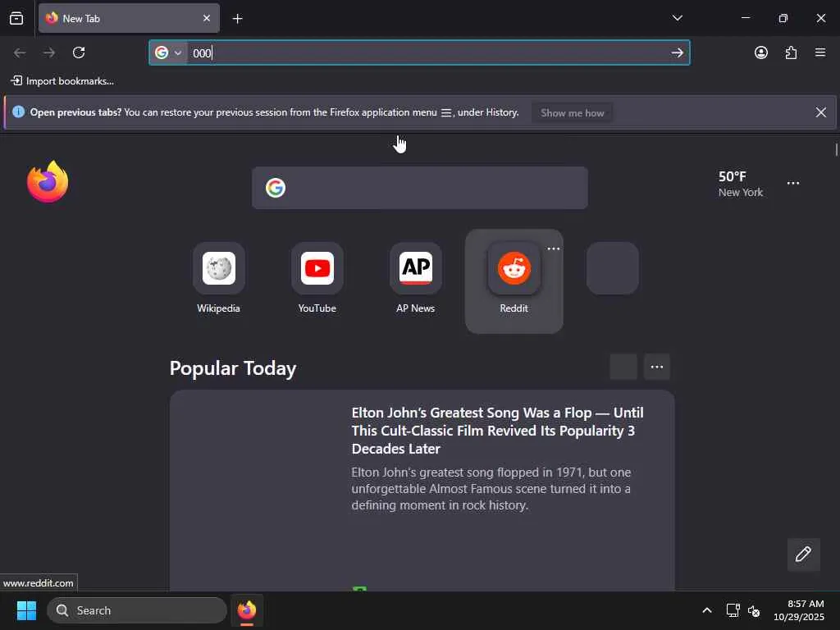Open the Firefox View tab list icon
This screenshot has width=840, height=630.
click(16, 18)
